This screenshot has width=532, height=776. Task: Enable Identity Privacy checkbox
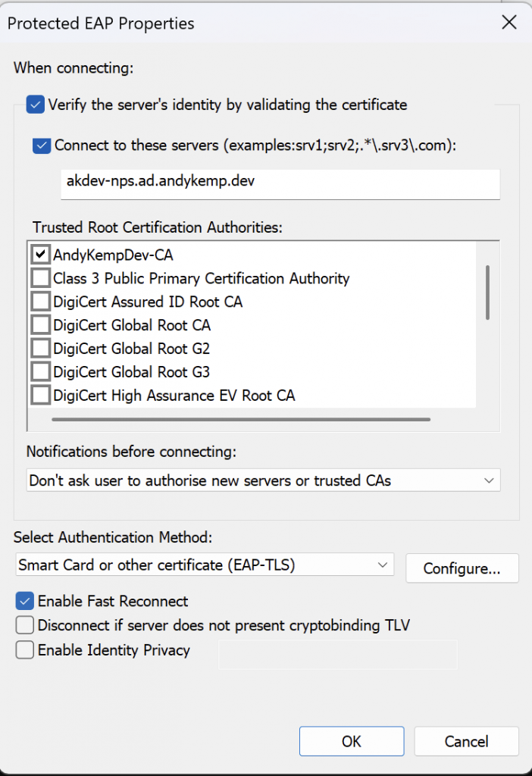point(25,649)
